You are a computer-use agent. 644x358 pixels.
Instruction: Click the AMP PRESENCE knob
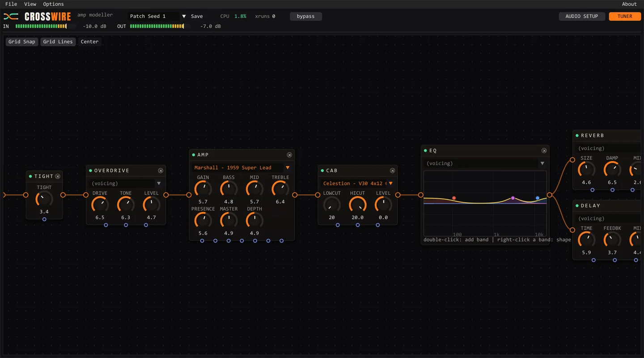pos(203,221)
